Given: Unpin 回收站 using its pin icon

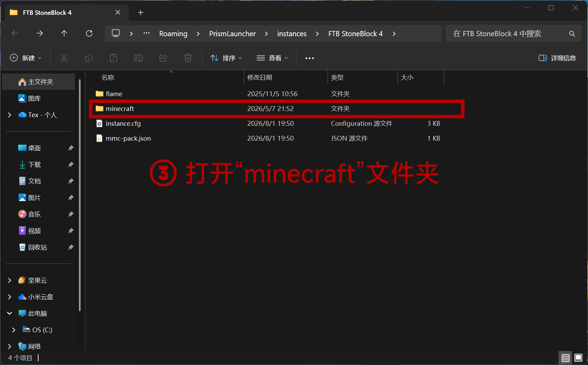Looking at the screenshot, I should pyautogui.click(x=71, y=247).
